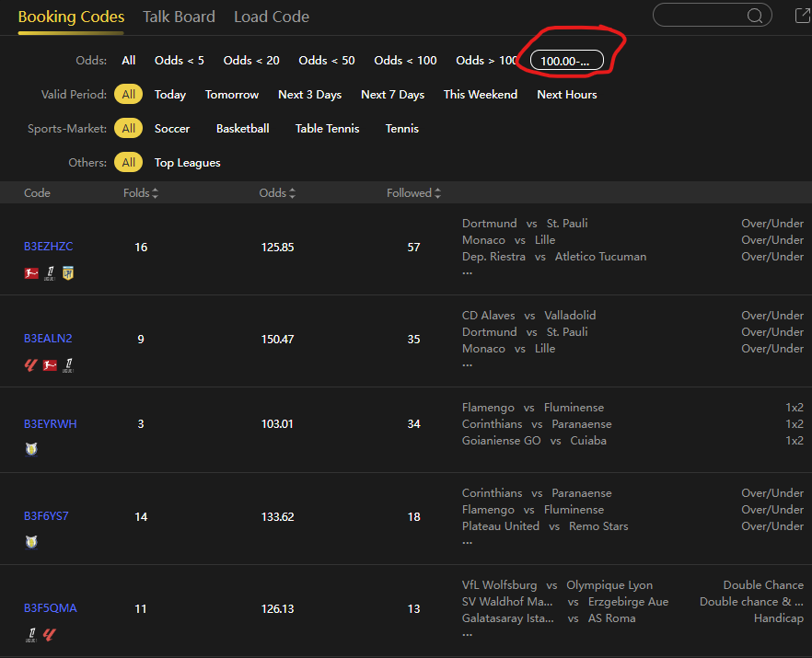Image resolution: width=812 pixels, height=658 pixels.
Task: Select the Soccer sports-market filter
Action: point(172,129)
